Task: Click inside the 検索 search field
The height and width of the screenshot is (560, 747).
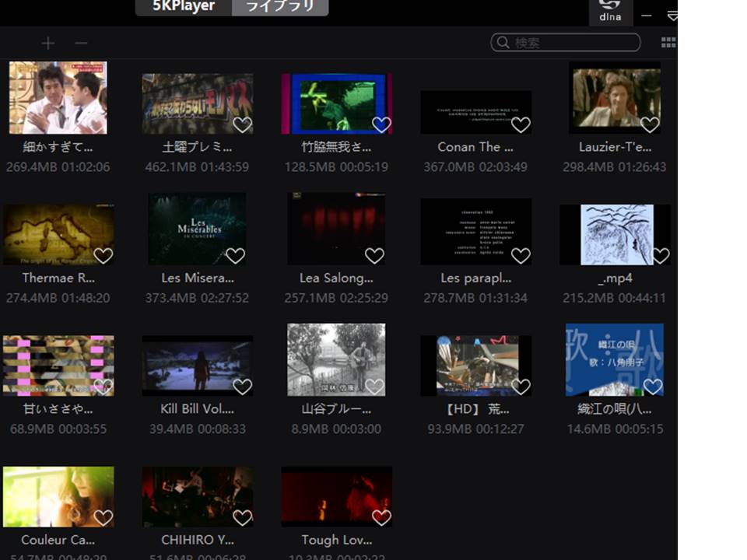Action: [566, 42]
